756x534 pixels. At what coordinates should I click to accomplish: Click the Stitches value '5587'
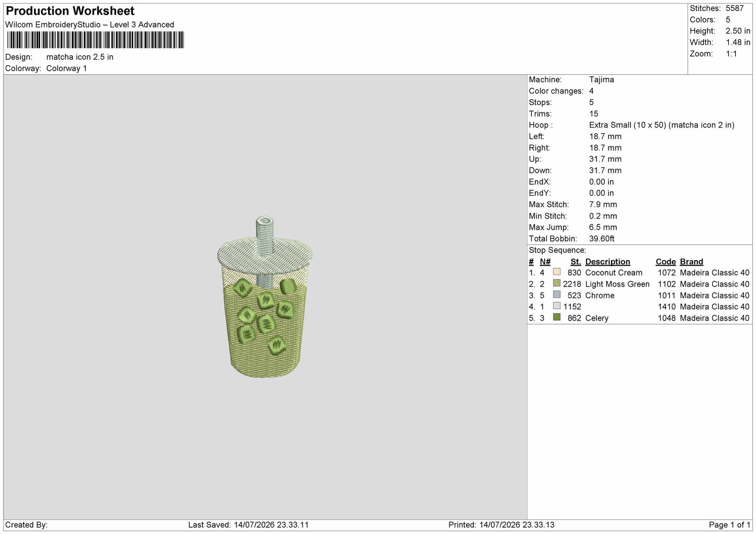(x=735, y=8)
